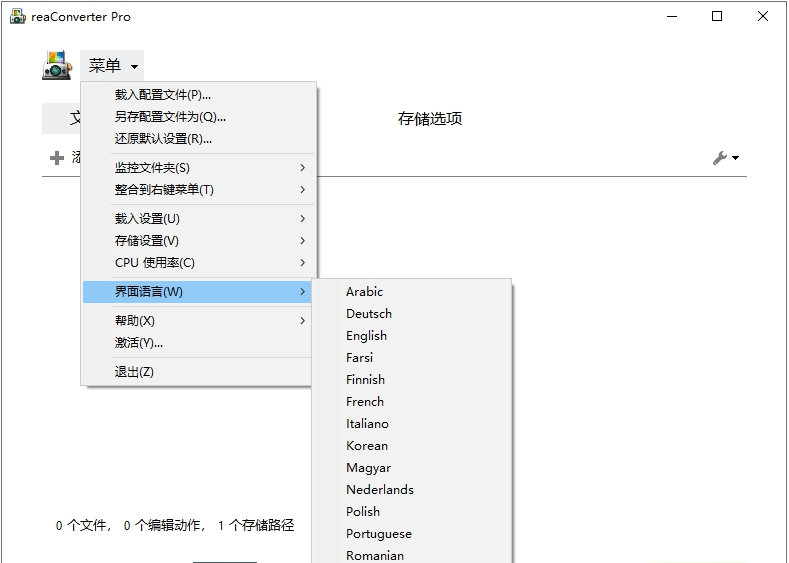Switch interface language to Polish
The width and height of the screenshot is (789, 563).
pyautogui.click(x=412, y=512)
